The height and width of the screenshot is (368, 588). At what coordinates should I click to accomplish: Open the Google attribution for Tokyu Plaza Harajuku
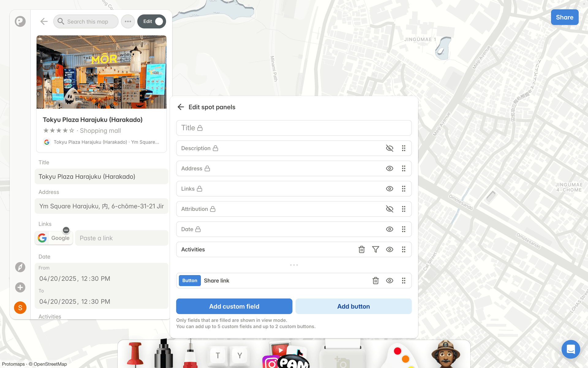point(101,142)
